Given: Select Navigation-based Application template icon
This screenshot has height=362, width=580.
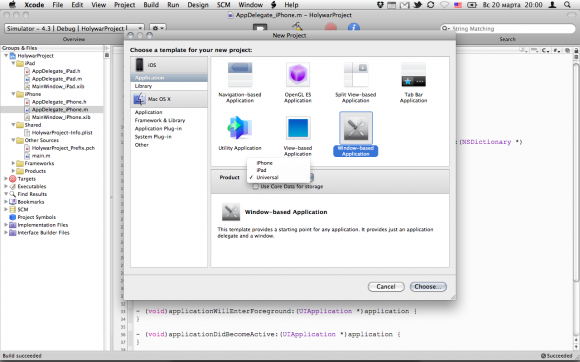Looking at the screenshot, I should coord(240,74).
